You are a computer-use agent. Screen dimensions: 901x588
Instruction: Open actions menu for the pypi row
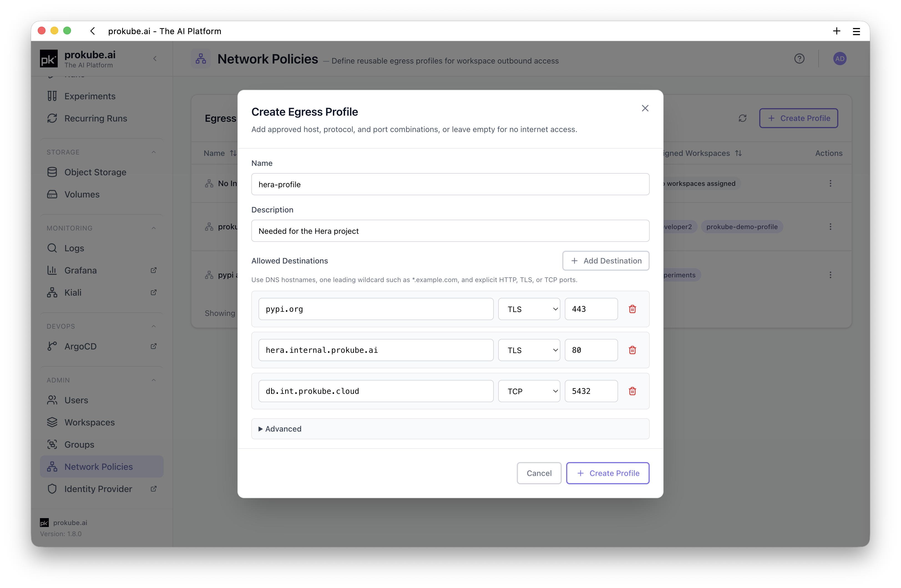click(x=830, y=275)
